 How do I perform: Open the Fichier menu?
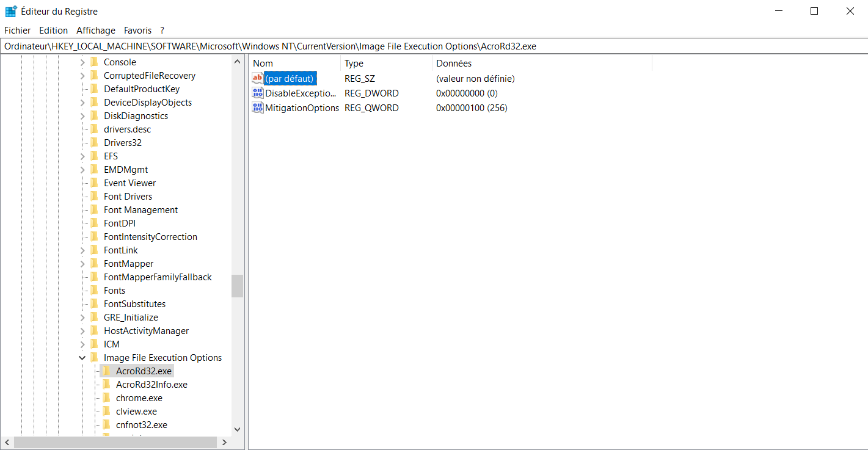(17, 30)
